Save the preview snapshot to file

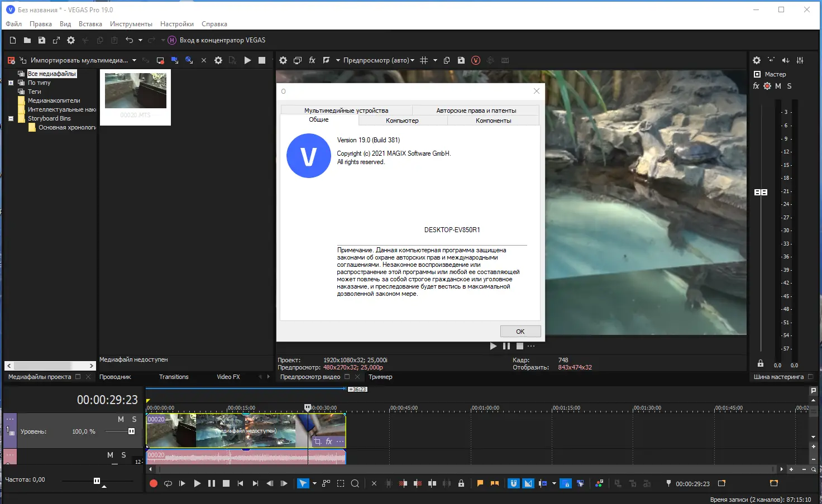click(461, 60)
